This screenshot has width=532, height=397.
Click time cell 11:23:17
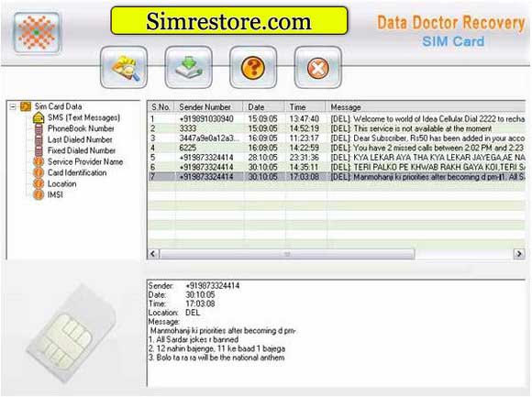[x=305, y=138]
